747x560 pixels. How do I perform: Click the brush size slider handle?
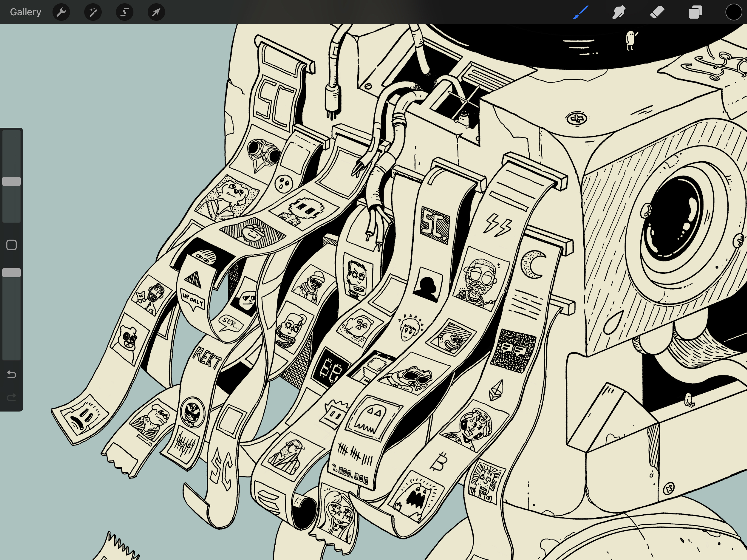11,181
